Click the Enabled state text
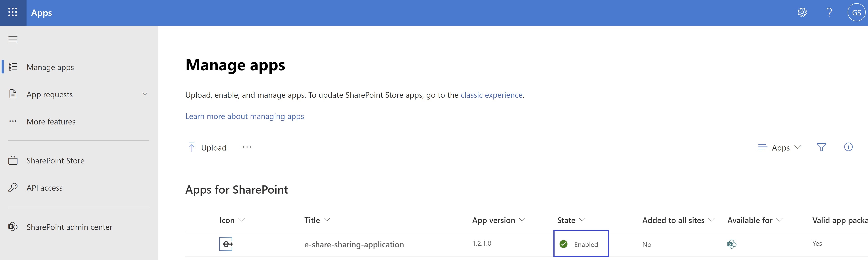The width and height of the screenshot is (868, 260). click(586, 245)
